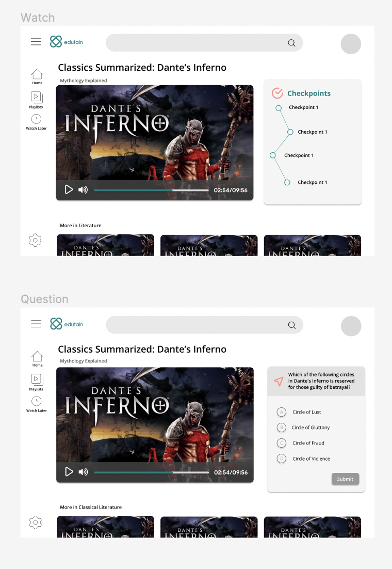Seek on video progress bar in Question frame
This screenshot has height=569, width=392.
151,472
